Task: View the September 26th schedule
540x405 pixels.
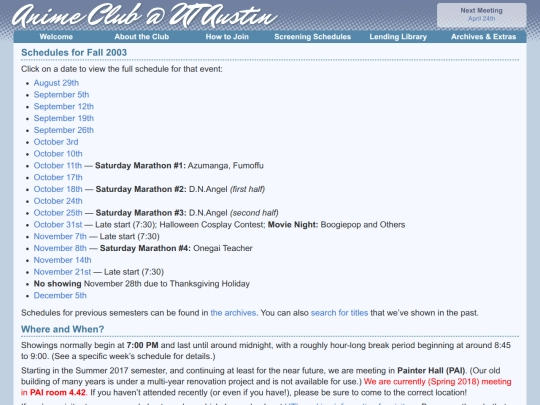Action: click(64, 130)
